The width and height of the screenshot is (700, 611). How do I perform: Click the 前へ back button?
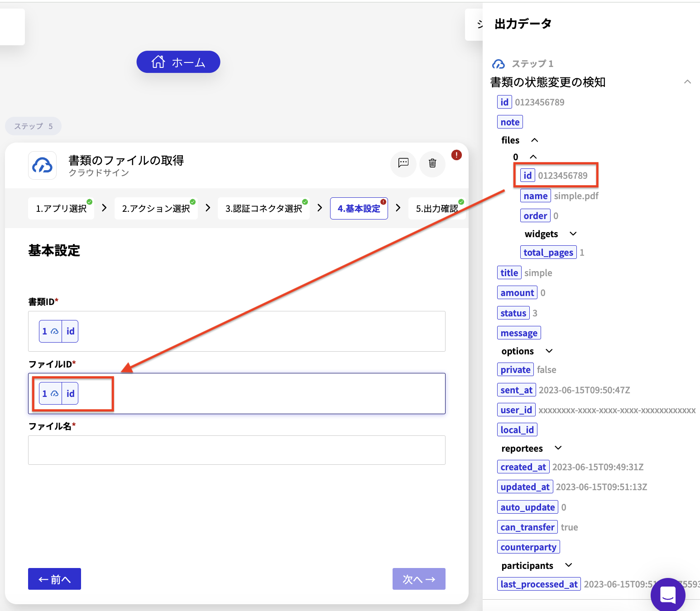click(54, 579)
